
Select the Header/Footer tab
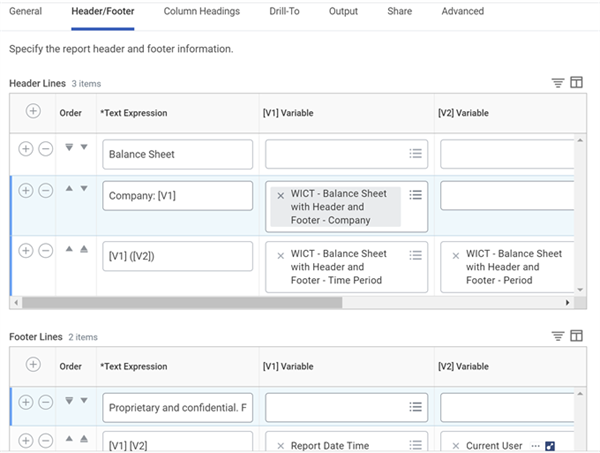(103, 11)
